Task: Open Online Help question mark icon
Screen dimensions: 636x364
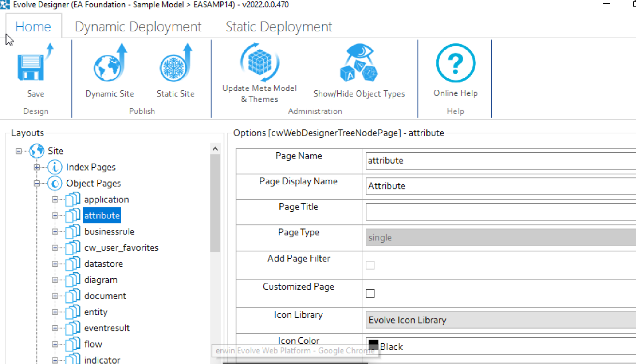Action: click(455, 64)
